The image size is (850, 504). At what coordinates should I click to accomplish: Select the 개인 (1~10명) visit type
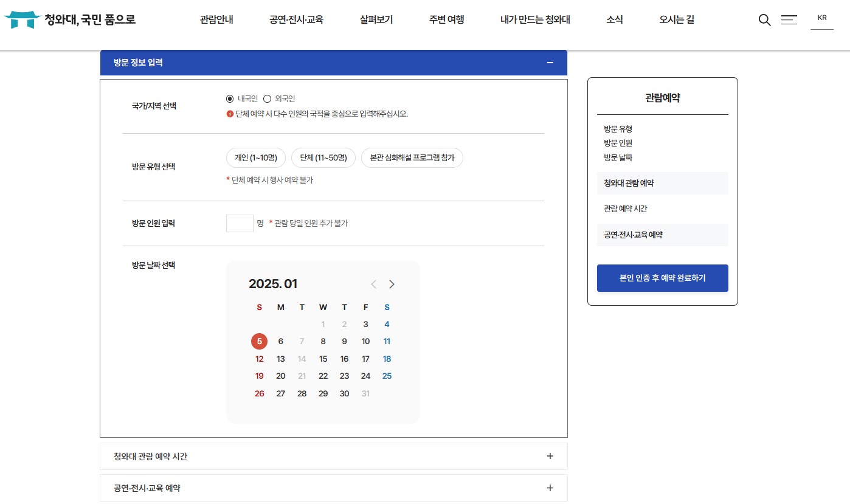(x=255, y=157)
